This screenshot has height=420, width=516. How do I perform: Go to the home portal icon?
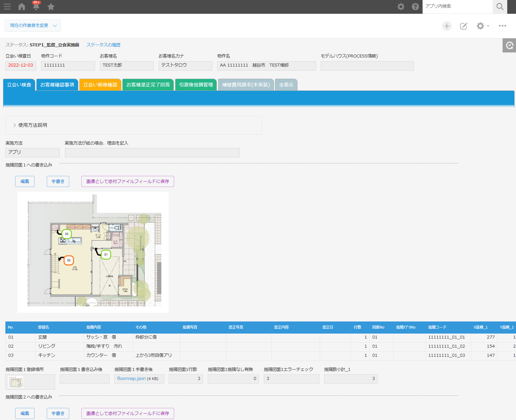click(x=22, y=7)
